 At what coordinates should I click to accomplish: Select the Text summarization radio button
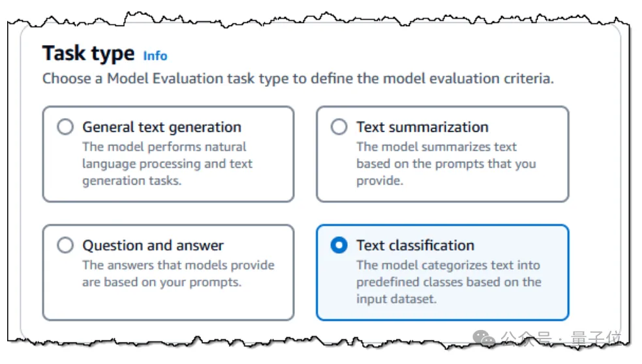coord(339,127)
